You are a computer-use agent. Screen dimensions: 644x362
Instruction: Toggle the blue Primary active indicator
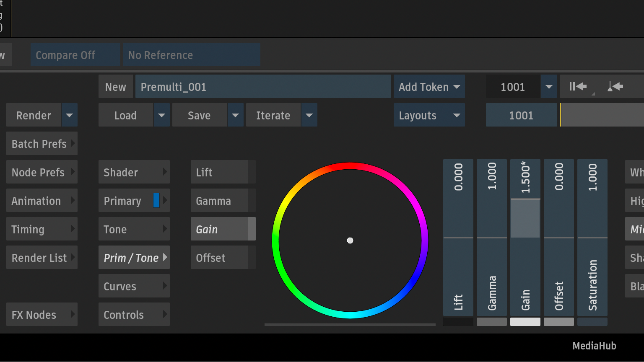[156, 201]
